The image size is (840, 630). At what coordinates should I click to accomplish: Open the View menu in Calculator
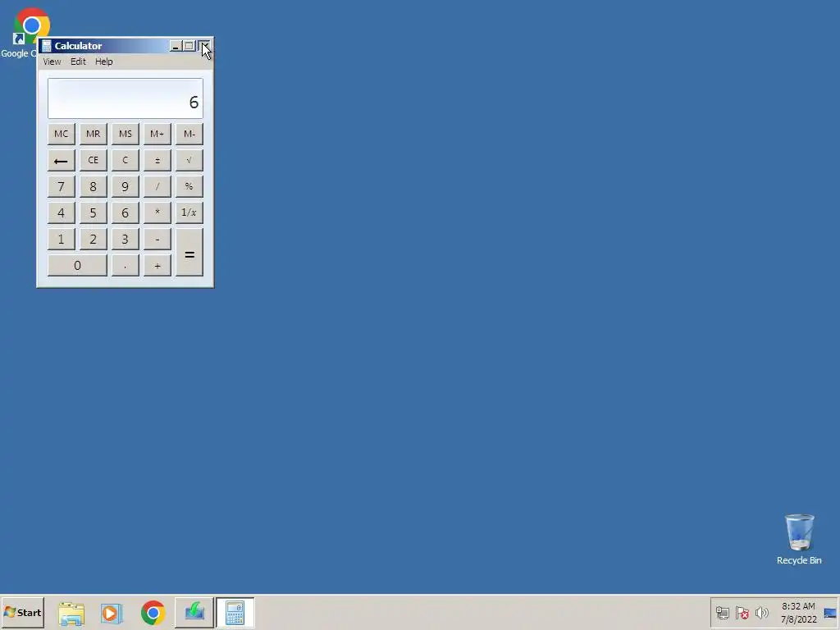click(x=52, y=62)
